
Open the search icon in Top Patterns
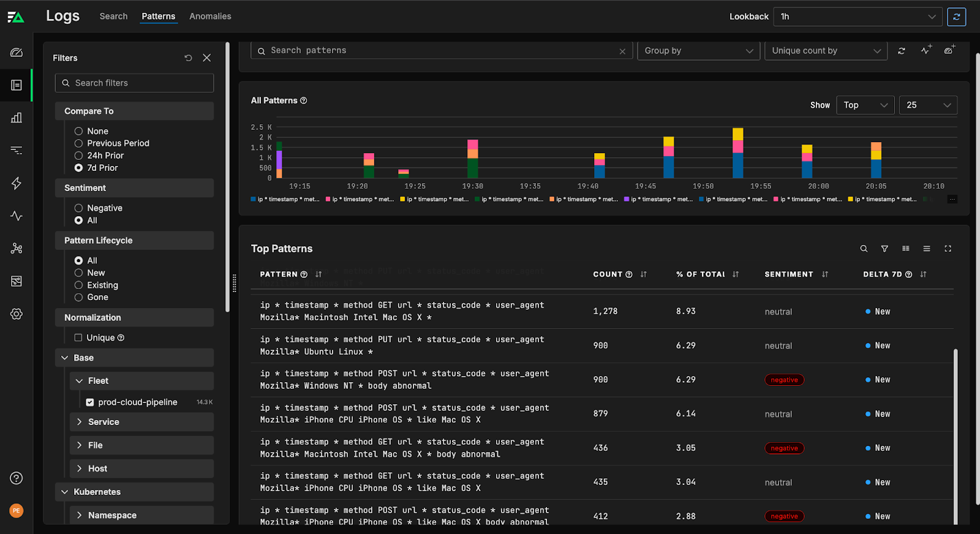click(x=864, y=249)
